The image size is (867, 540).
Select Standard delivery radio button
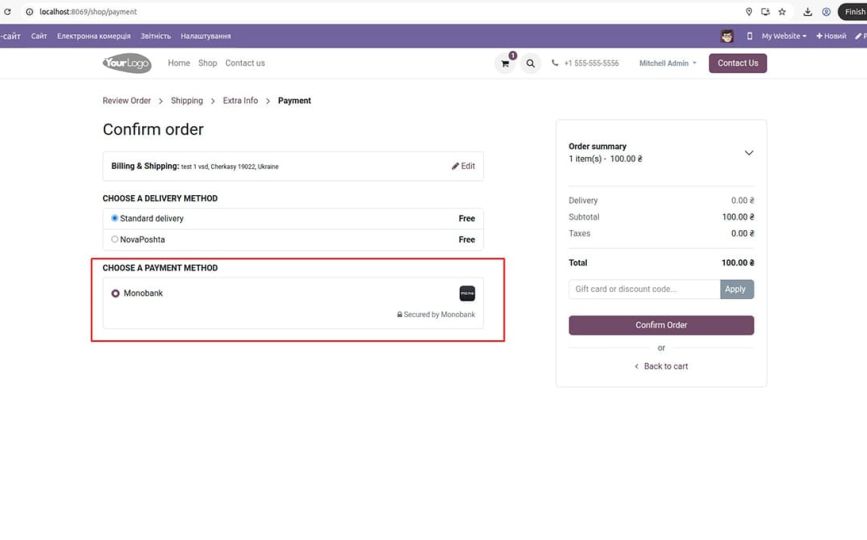click(115, 218)
